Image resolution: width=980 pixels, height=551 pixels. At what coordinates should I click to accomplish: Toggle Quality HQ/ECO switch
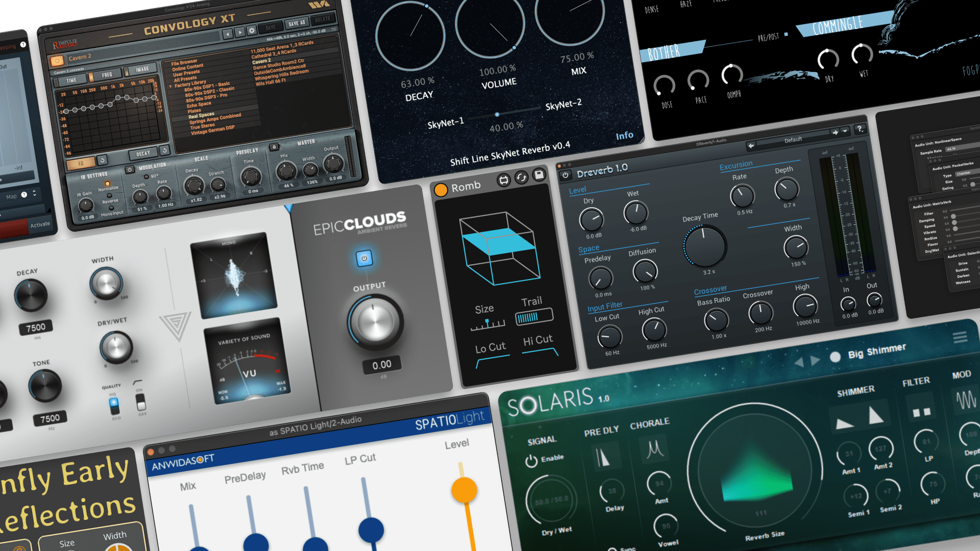pyautogui.click(x=114, y=406)
